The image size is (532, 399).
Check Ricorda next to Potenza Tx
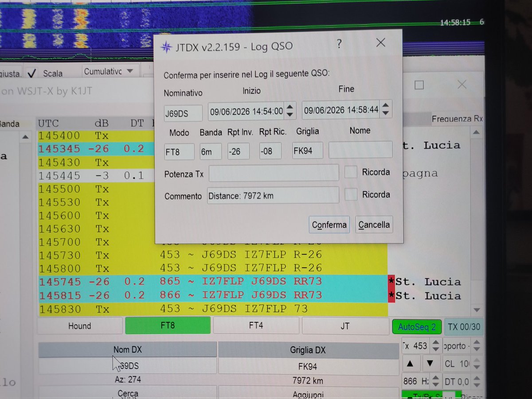tap(351, 172)
